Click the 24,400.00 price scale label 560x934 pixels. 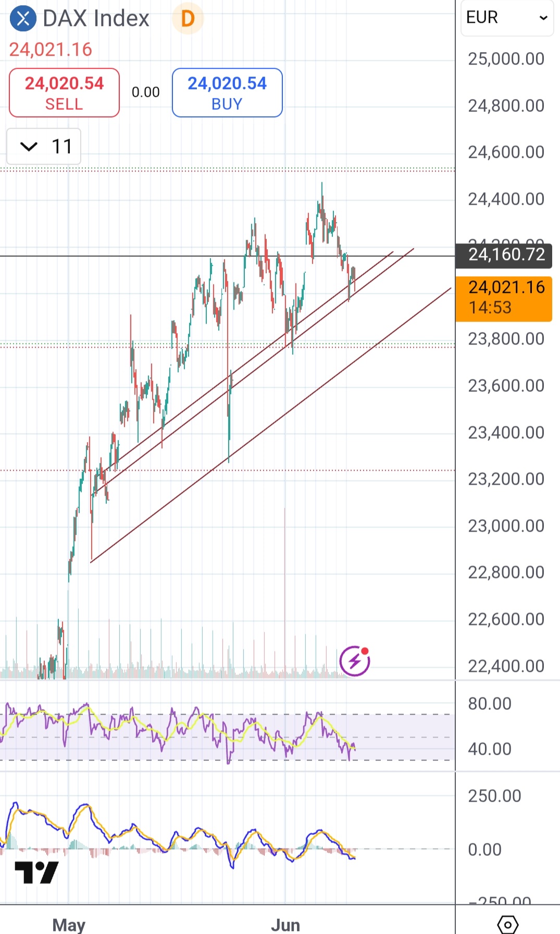click(506, 199)
